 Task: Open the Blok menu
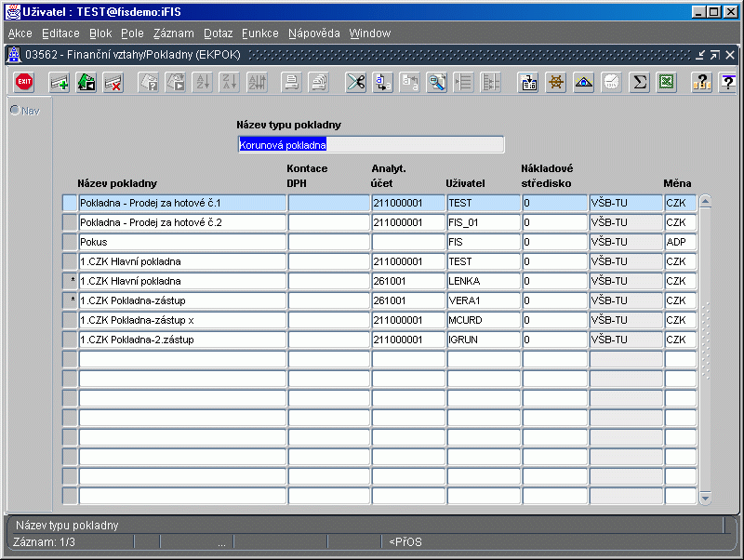point(100,33)
